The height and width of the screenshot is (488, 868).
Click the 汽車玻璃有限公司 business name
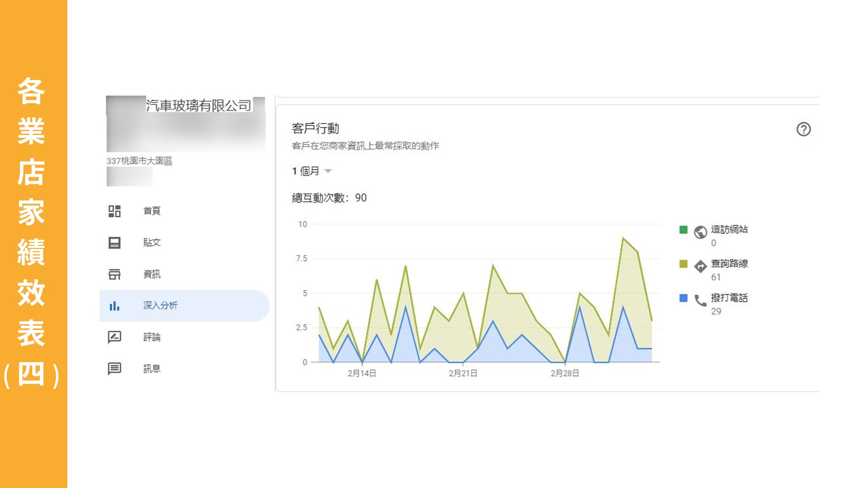pos(198,106)
